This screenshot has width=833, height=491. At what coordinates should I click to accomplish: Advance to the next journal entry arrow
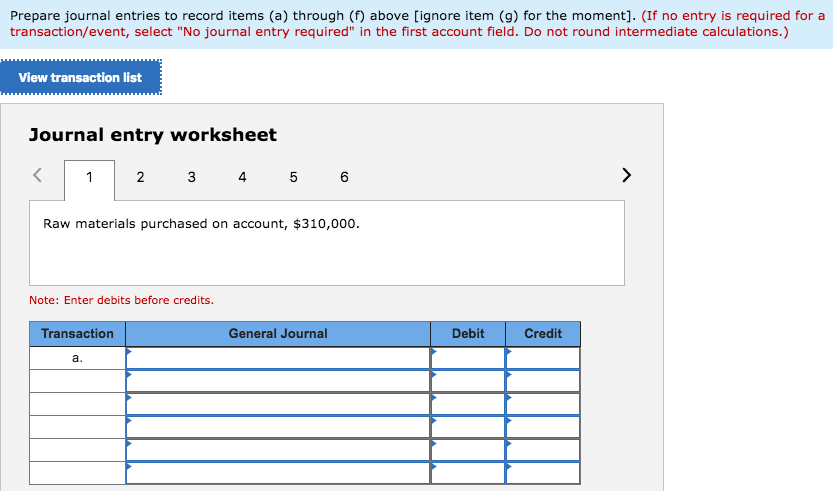coord(626,175)
